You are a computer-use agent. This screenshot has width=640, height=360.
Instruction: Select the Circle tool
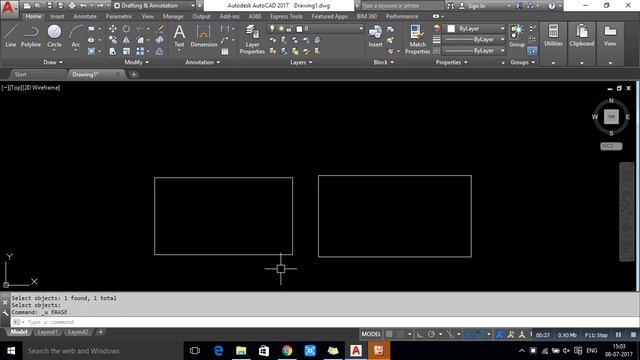tap(54, 36)
